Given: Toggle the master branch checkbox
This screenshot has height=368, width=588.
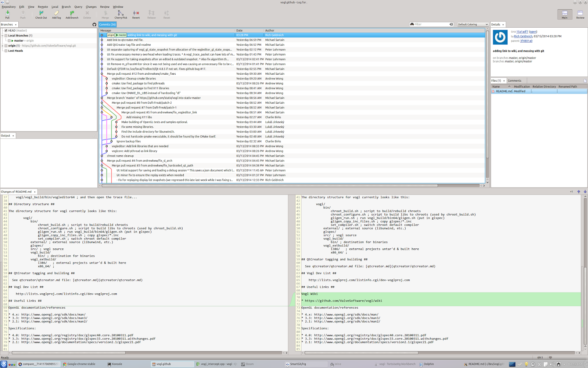Looking at the screenshot, I should (x=9, y=41).
